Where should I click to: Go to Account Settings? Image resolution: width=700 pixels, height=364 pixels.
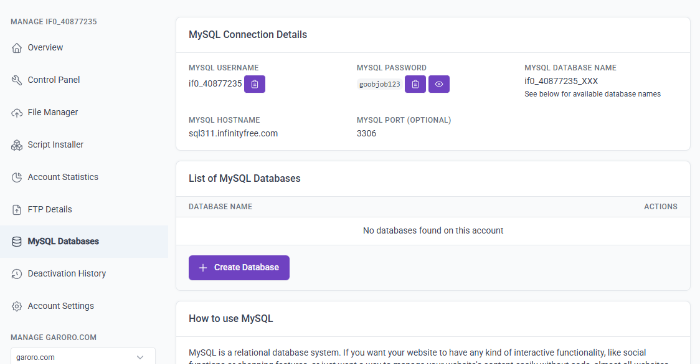(84, 306)
